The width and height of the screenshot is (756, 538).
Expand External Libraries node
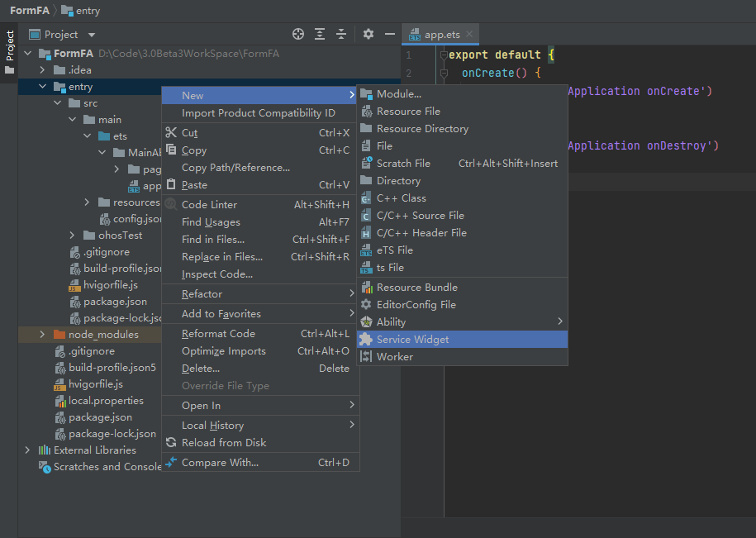[x=28, y=450]
